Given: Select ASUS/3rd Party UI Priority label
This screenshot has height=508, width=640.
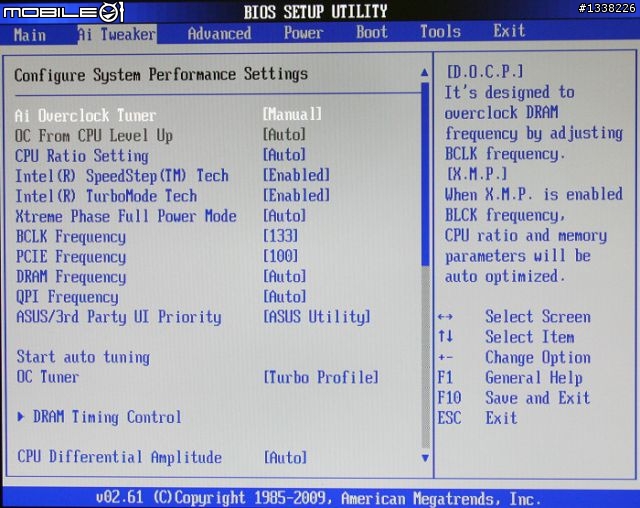Looking at the screenshot, I should tap(118, 317).
